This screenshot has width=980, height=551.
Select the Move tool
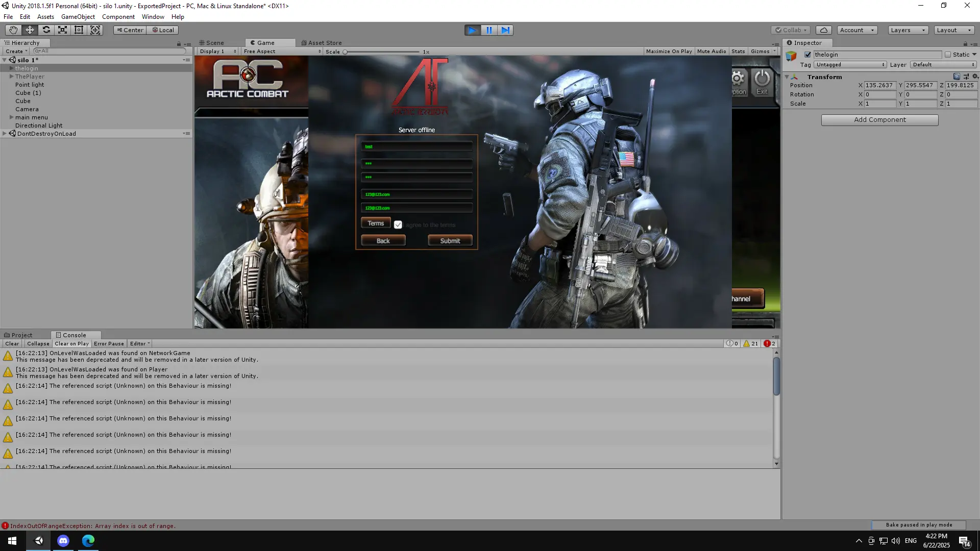pyautogui.click(x=30, y=30)
